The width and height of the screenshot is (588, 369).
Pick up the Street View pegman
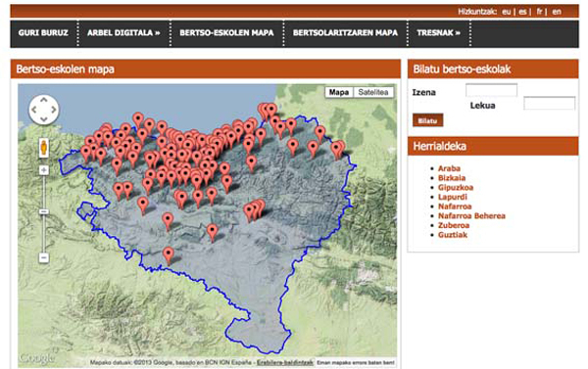click(x=44, y=148)
